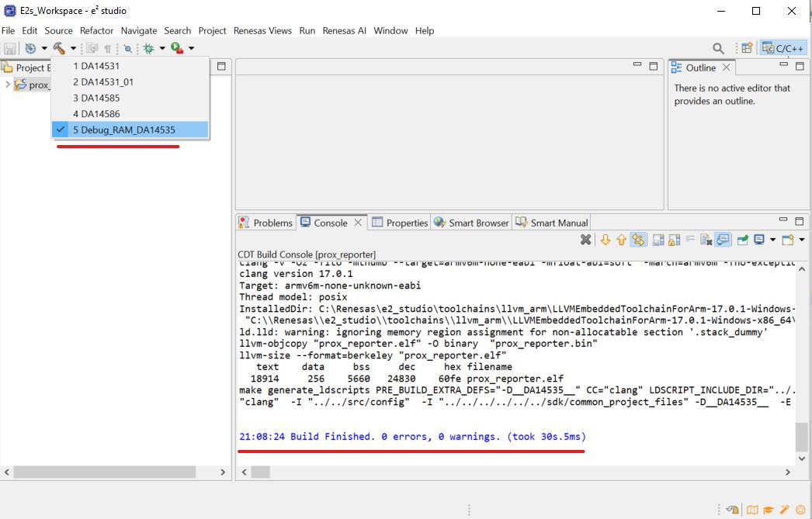Click the Display Selected Console monitor icon
This screenshot has width=812, height=519.
(x=759, y=240)
